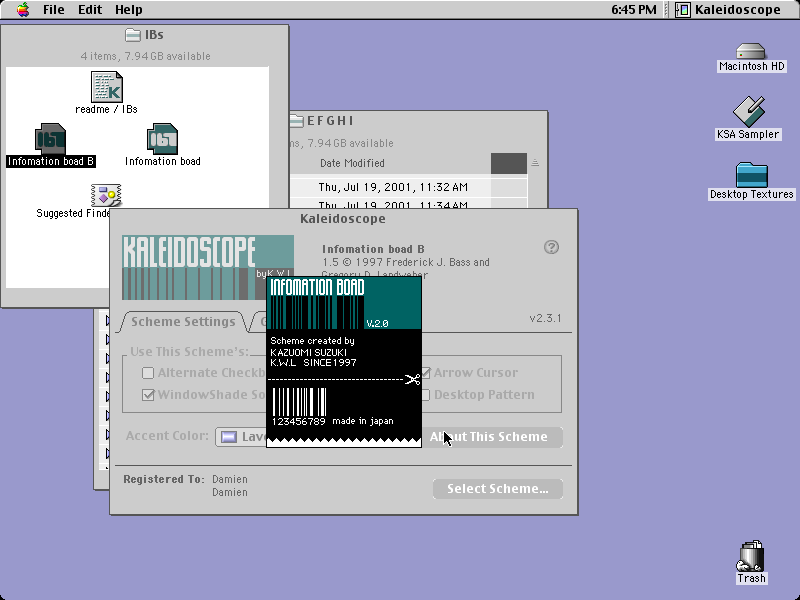
Task: Click the dark column header in EFGHI window
Action: (509, 163)
